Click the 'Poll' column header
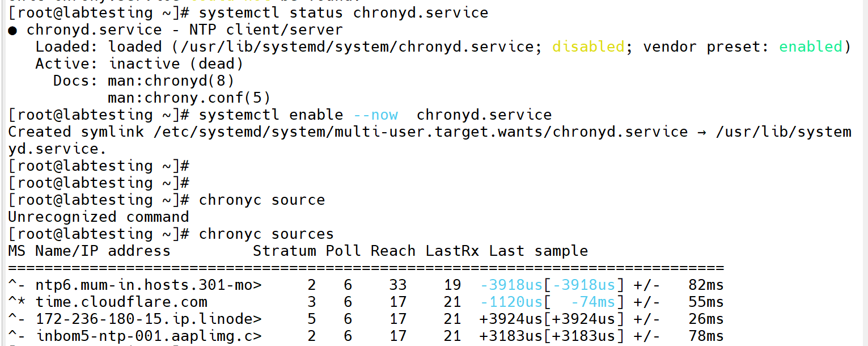This screenshot has width=868, height=346. click(343, 251)
